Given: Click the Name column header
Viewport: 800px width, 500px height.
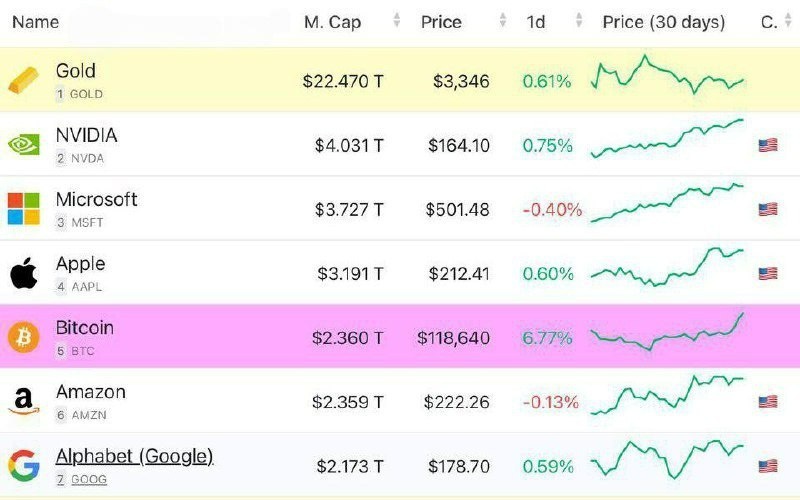Looking at the screenshot, I should (x=36, y=21).
